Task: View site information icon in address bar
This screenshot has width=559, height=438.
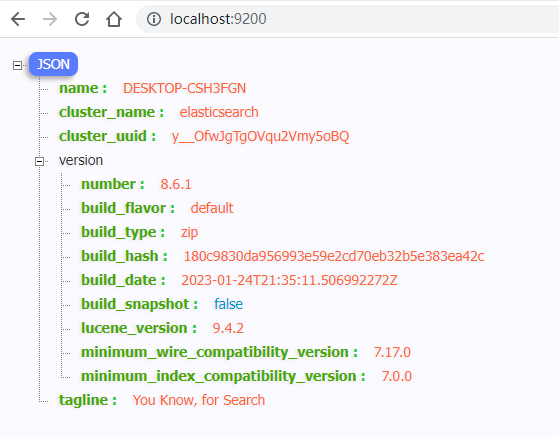Action: click(x=154, y=19)
